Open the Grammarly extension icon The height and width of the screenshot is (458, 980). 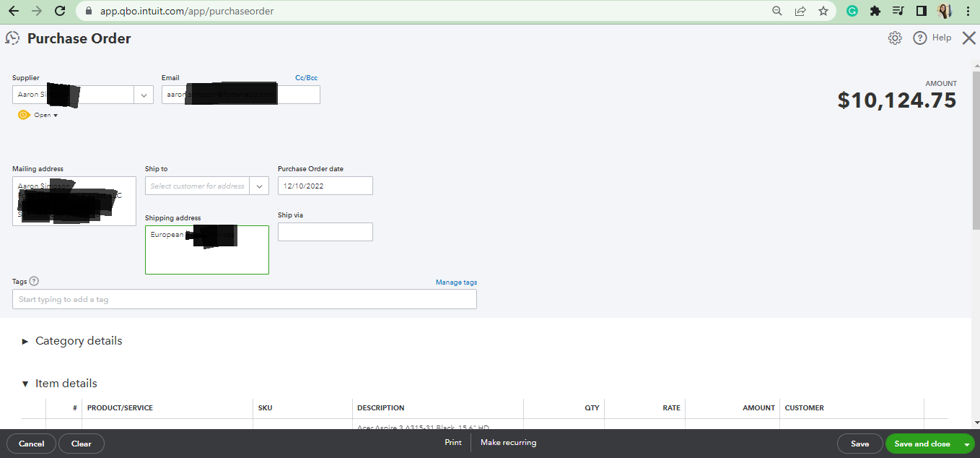click(852, 11)
